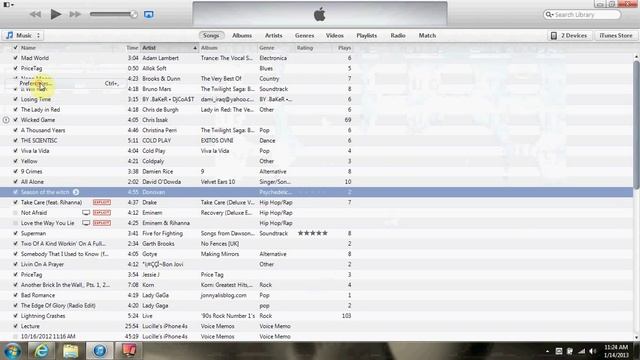Sort by the Album column header
The width and height of the screenshot is (640, 360).
pyautogui.click(x=209, y=48)
